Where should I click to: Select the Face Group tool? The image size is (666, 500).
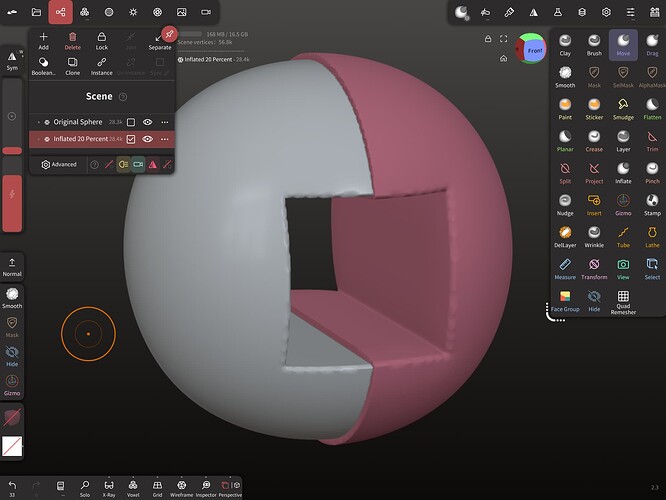[x=565, y=301]
